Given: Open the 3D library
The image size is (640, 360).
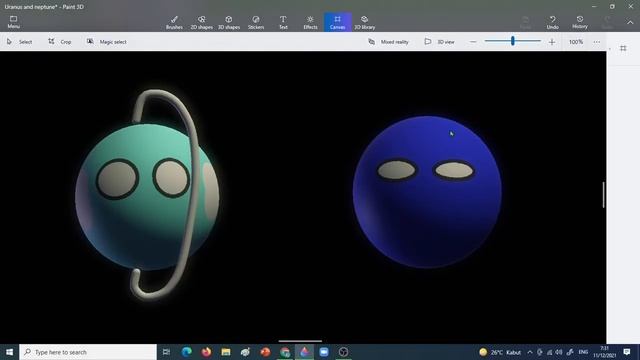Looking at the screenshot, I should point(364,22).
